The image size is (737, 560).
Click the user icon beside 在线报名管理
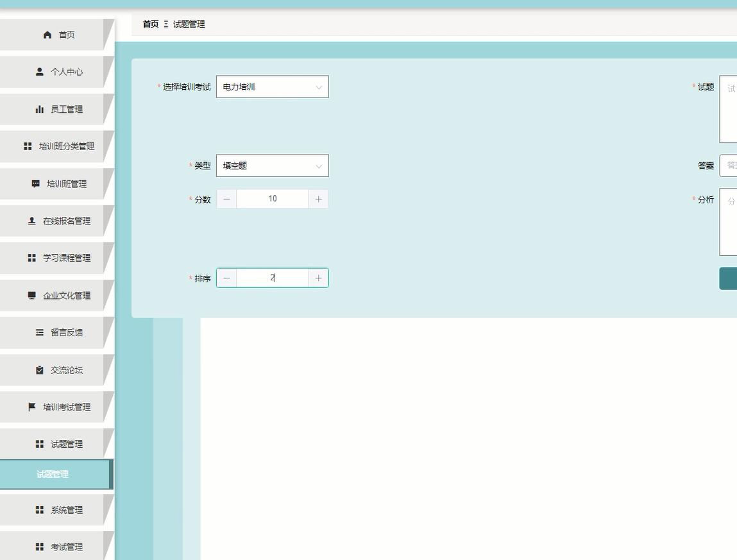click(31, 221)
